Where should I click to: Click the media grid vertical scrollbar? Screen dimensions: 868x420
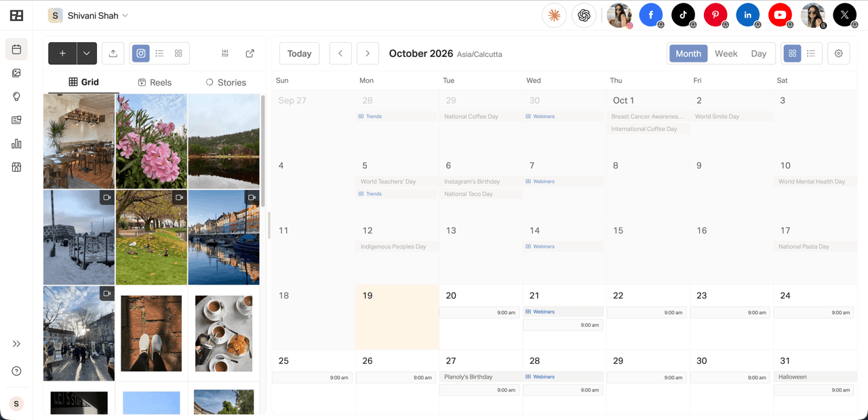263,151
